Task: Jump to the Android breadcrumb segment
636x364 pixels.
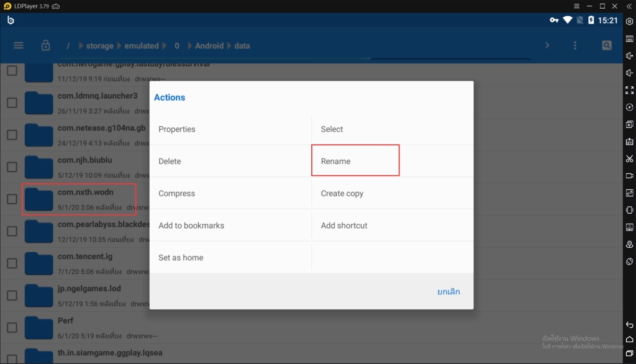Action: click(209, 46)
